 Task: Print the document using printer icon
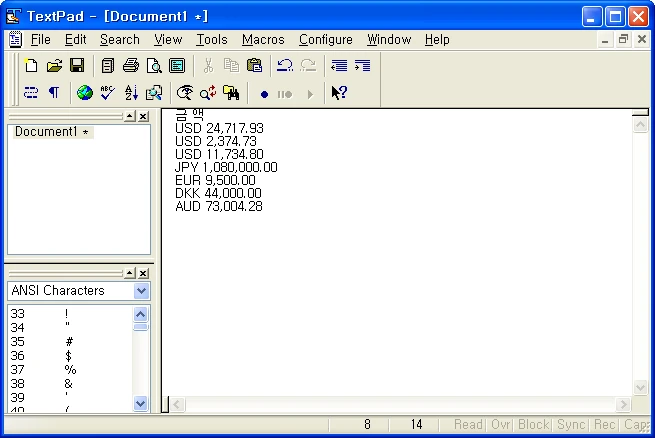point(131,66)
